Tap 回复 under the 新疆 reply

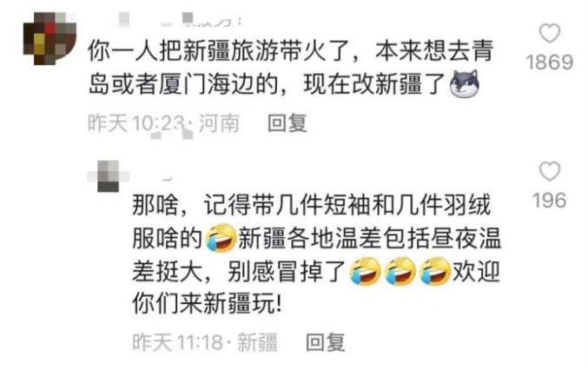point(325,342)
